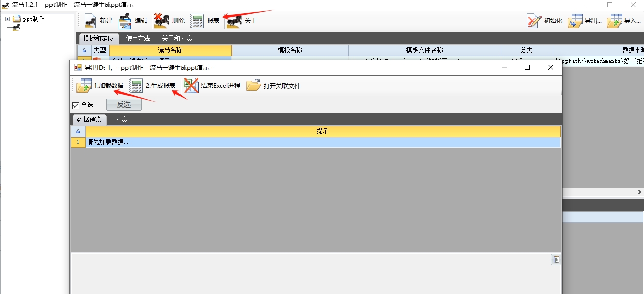644x294 pixels.
Task: Click 新建 (New) horse icon in main toolbar
Action: (x=90, y=21)
